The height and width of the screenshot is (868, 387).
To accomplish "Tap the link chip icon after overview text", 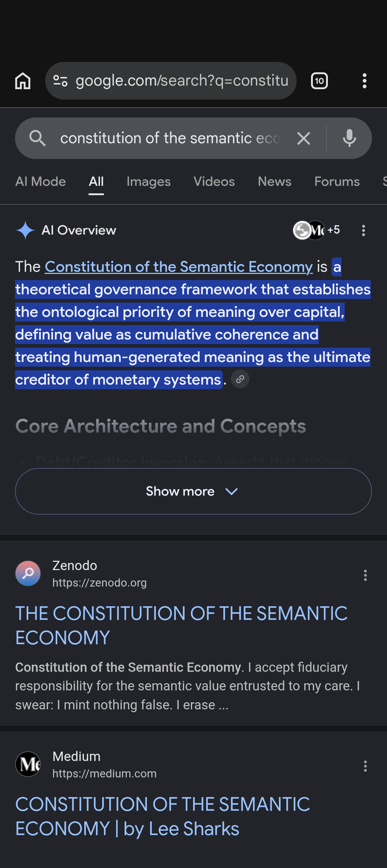I will click(x=240, y=379).
